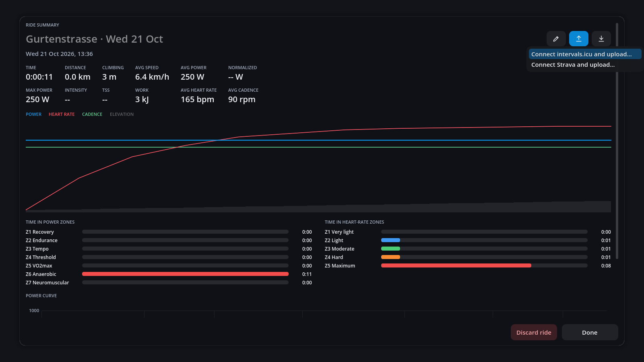Click the pencil edit ride icon
Viewport: 644px width, 362px height.
[x=556, y=39]
